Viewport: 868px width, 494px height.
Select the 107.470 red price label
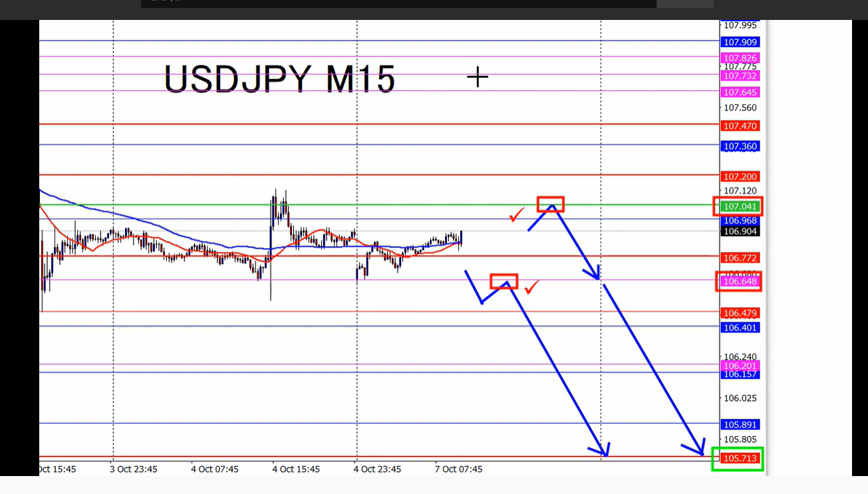coord(740,126)
